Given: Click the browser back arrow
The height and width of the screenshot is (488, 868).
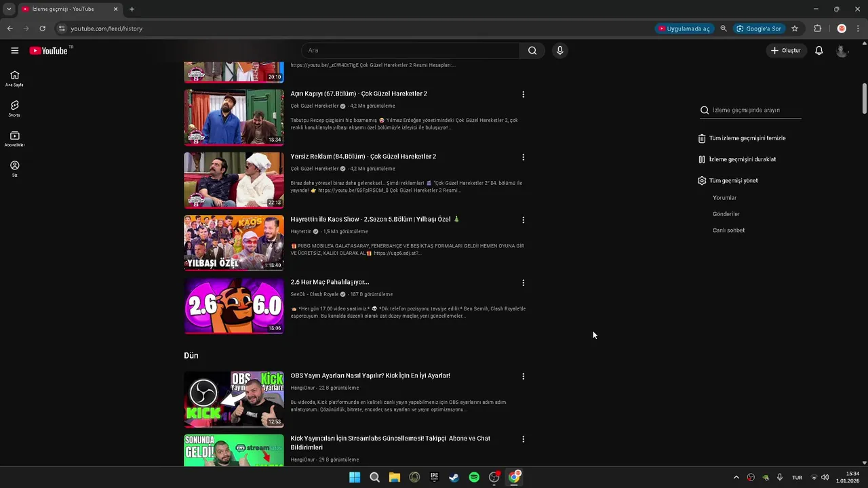Looking at the screenshot, I should click(9, 28).
